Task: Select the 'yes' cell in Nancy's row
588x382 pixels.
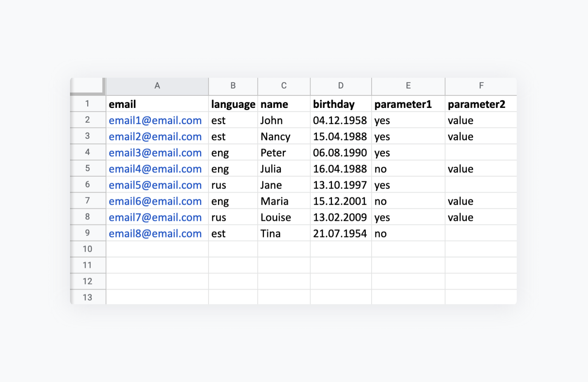Action: point(408,136)
